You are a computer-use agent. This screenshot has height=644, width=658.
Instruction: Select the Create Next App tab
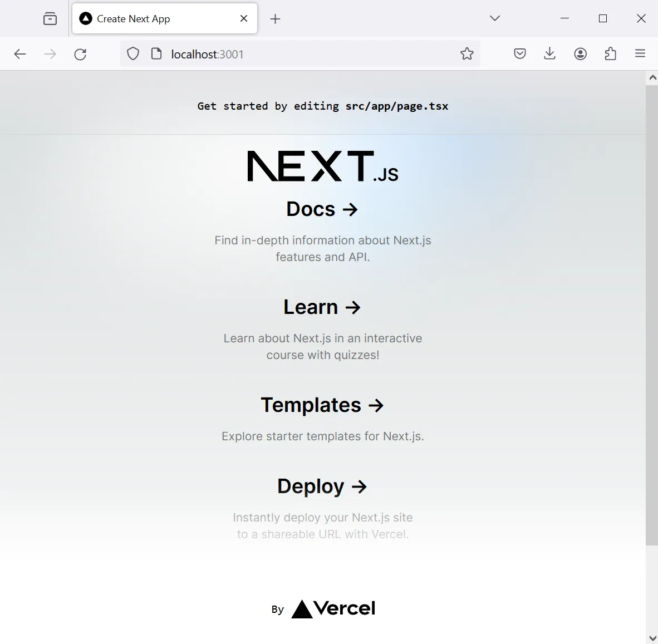[165, 18]
